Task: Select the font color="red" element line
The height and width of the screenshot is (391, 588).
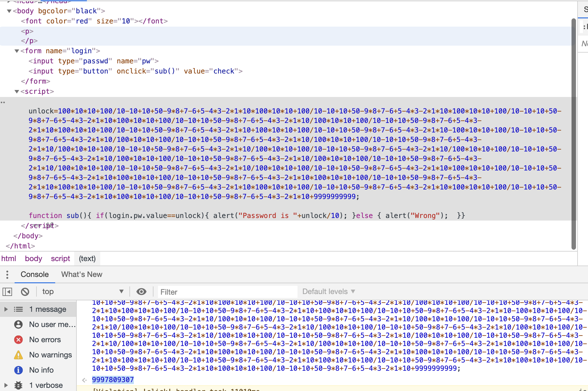Action: tap(94, 21)
